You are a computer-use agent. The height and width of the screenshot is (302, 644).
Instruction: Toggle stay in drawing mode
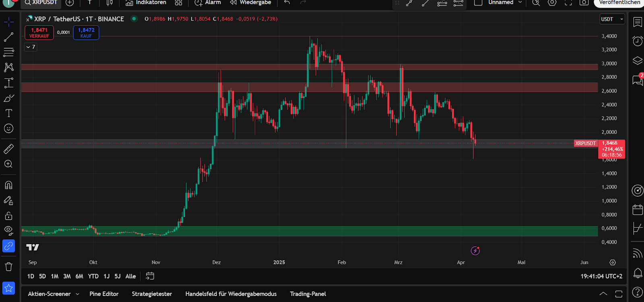point(8,200)
